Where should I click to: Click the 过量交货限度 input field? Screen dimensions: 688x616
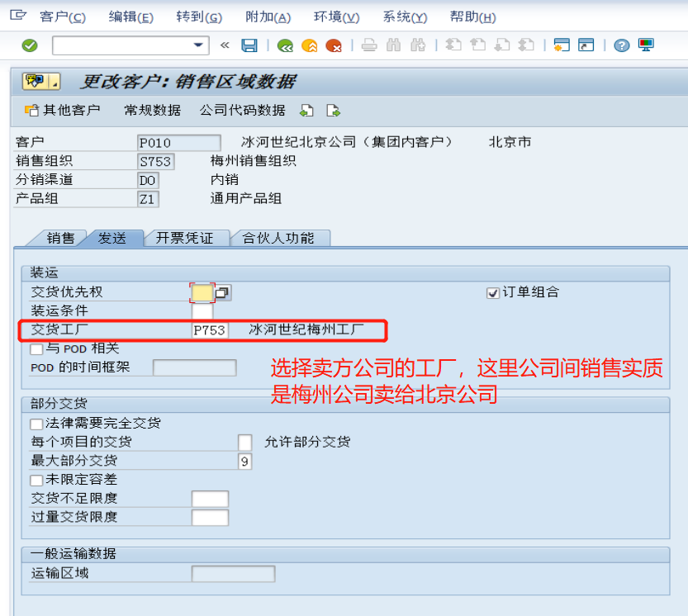click(x=210, y=518)
